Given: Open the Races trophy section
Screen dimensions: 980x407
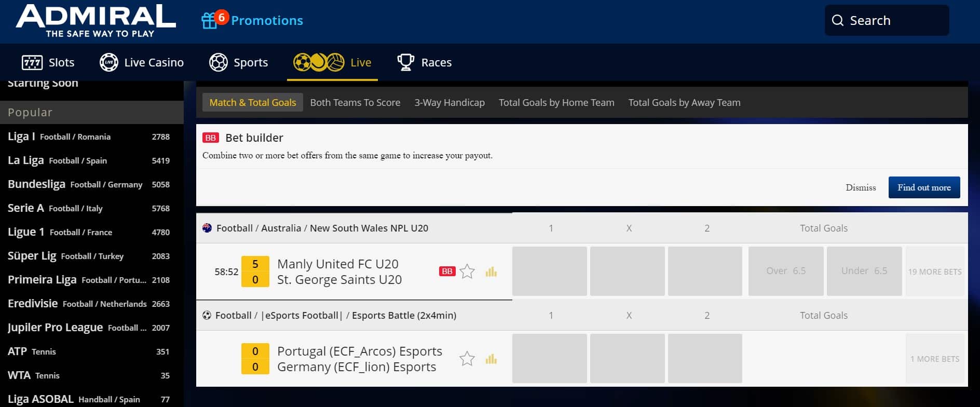Looking at the screenshot, I should (424, 62).
